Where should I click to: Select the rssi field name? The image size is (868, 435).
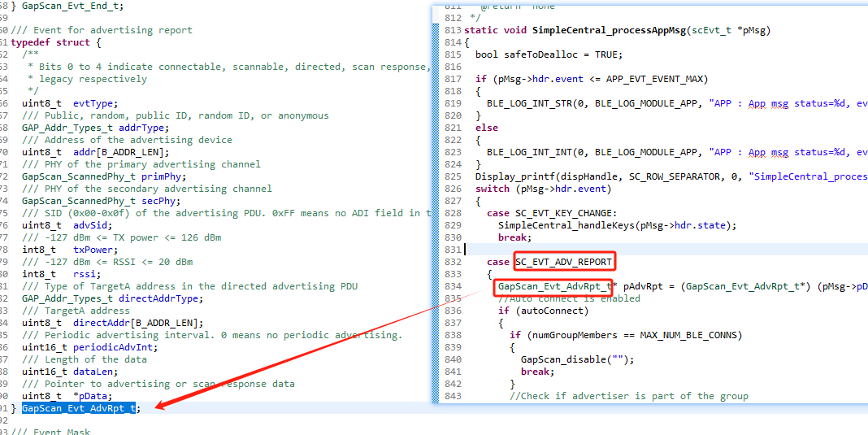pyautogui.click(x=85, y=274)
